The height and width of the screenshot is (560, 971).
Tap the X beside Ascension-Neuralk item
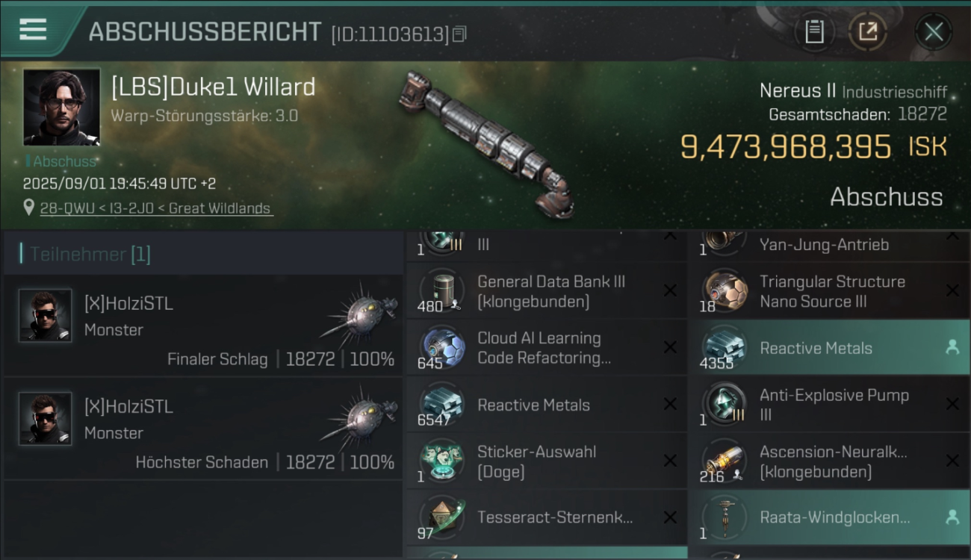952,461
